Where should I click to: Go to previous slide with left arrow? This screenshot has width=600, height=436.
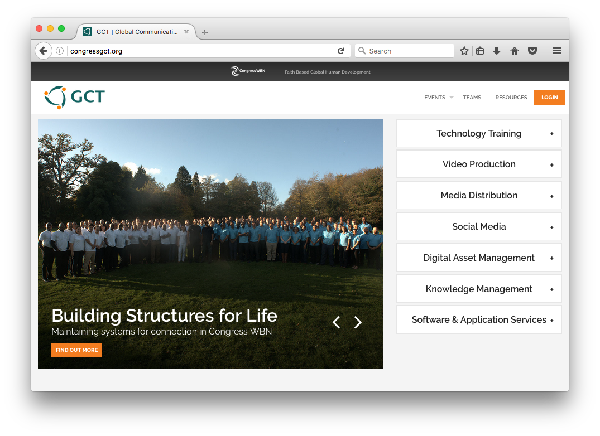pos(336,322)
